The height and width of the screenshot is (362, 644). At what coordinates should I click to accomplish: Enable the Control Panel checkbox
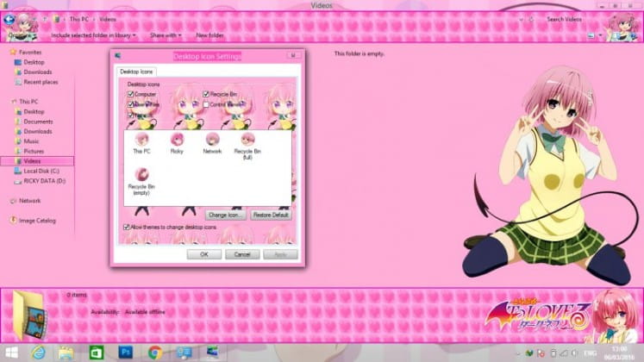click(206, 104)
